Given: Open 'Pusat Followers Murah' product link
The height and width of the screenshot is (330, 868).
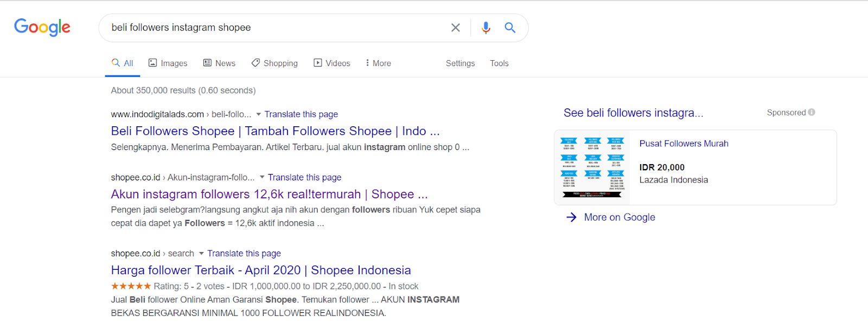Looking at the screenshot, I should pos(684,144).
